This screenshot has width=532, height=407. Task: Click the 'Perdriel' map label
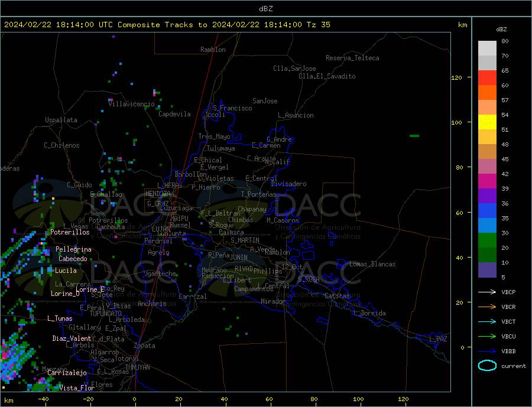[x=158, y=241]
